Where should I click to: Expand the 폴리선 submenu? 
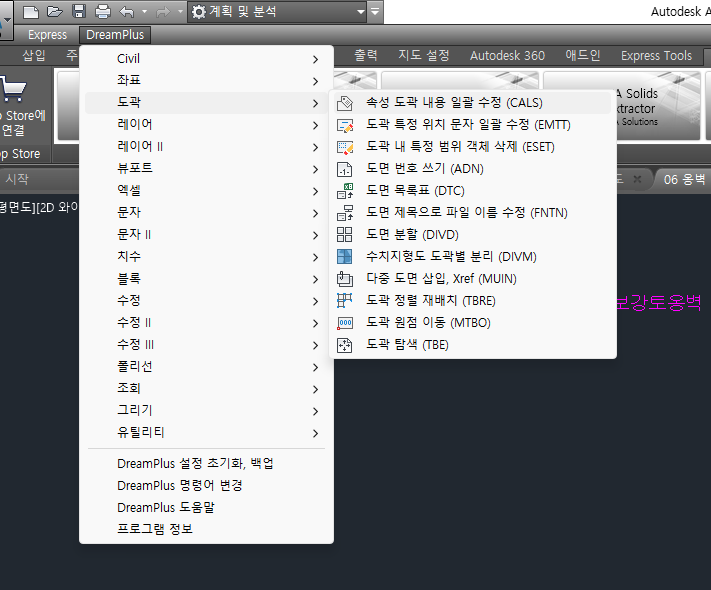click(x=206, y=367)
